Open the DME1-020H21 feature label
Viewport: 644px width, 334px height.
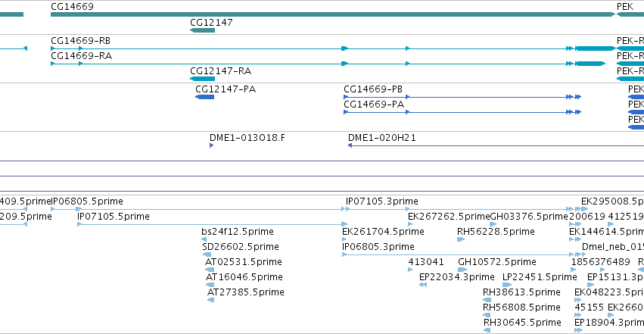pyautogui.click(x=382, y=138)
